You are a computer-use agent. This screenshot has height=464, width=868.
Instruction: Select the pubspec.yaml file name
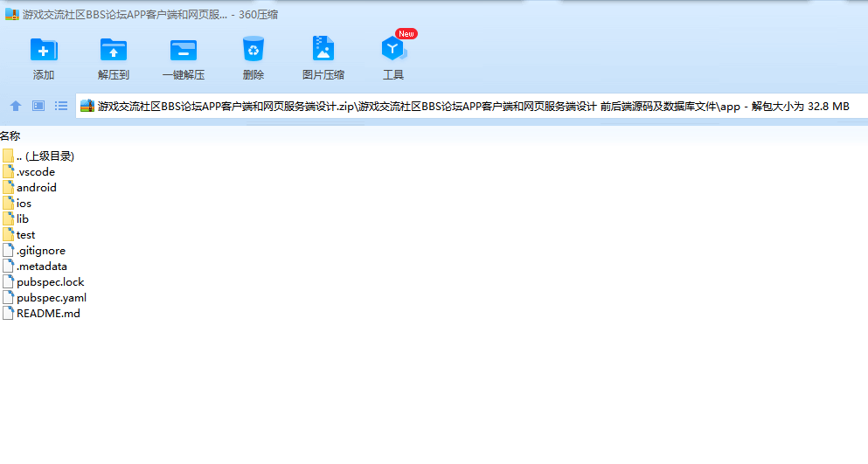click(52, 298)
